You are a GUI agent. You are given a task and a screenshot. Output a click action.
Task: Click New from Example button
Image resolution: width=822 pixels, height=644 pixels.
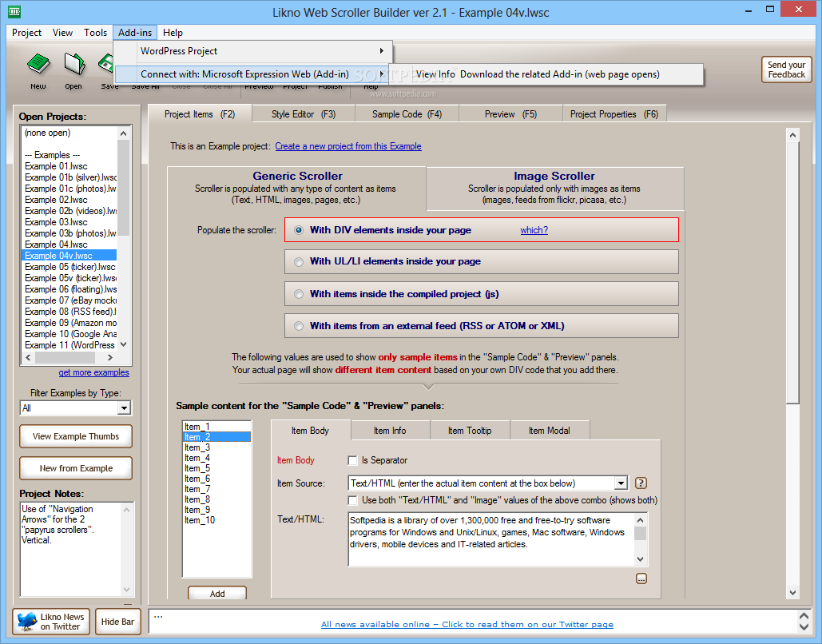click(x=76, y=468)
